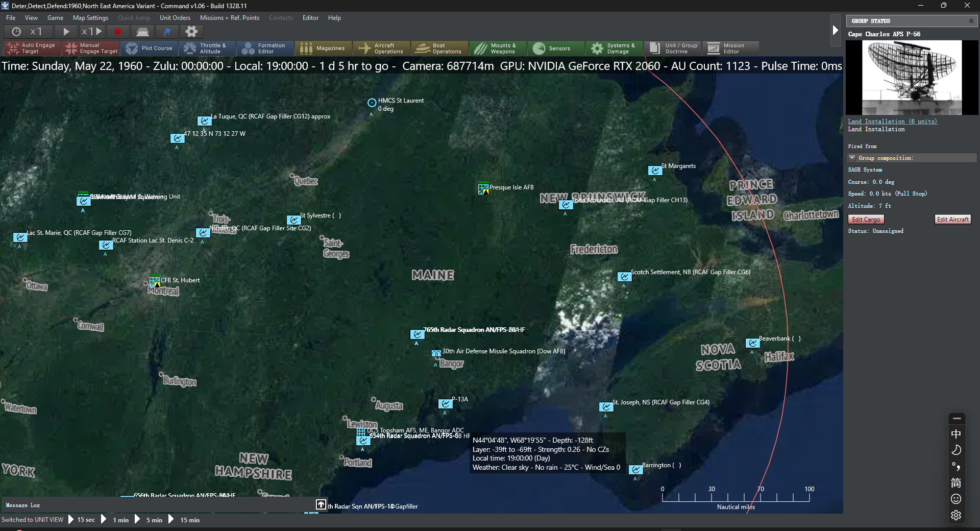This screenshot has width=980, height=531.
Task: Click Manual Engage Target
Action: (91, 48)
